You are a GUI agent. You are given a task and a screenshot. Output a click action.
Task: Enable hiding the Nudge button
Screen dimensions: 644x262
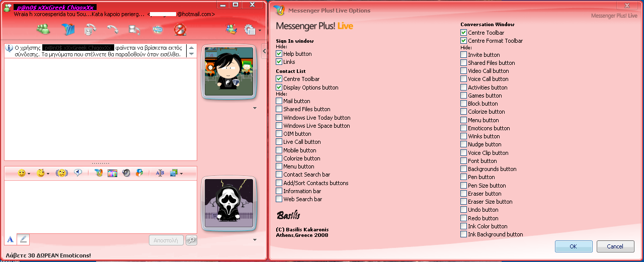click(x=464, y=144)
